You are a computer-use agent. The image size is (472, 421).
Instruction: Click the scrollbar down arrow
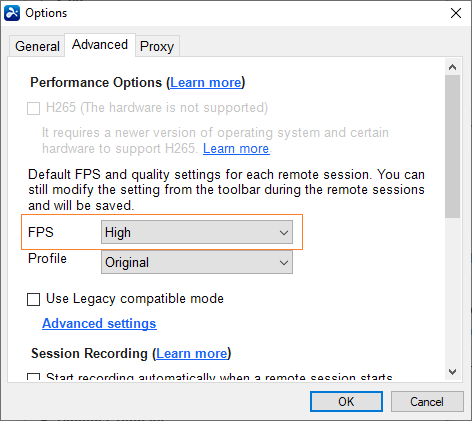pos(452,372)
